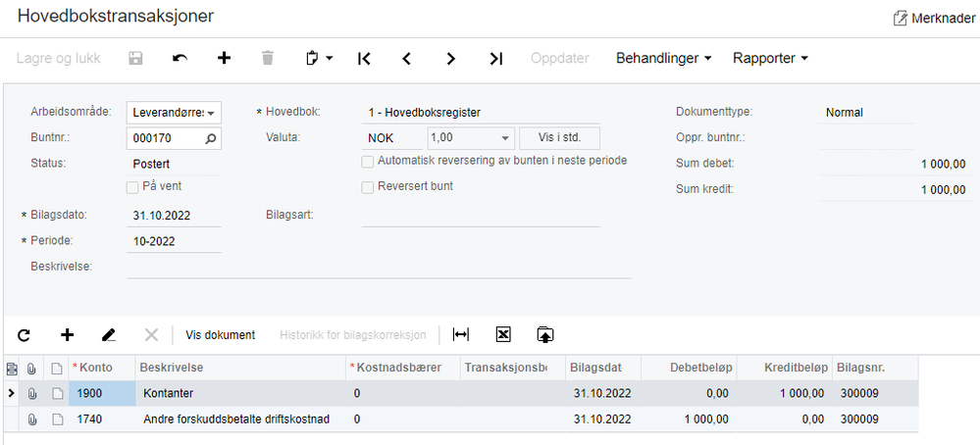Refresh the transaction grid
The image size is (980, 445).
point(24,335)
